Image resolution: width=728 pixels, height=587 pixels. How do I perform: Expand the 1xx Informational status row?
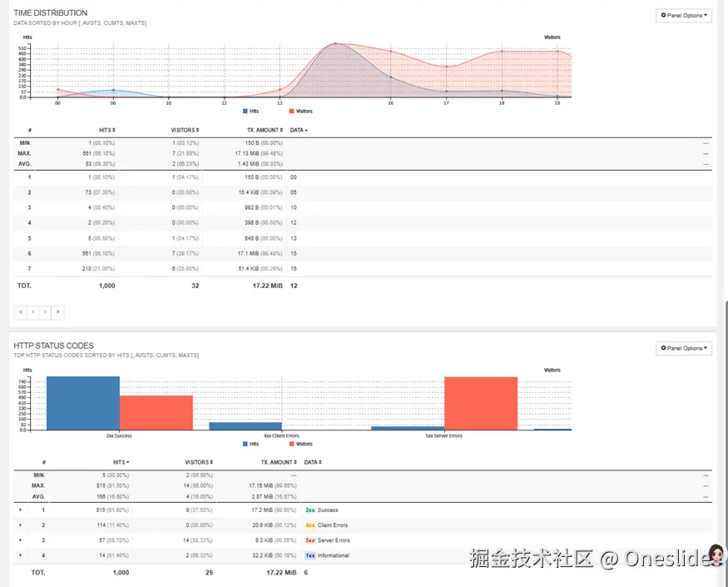click(21, 555)
